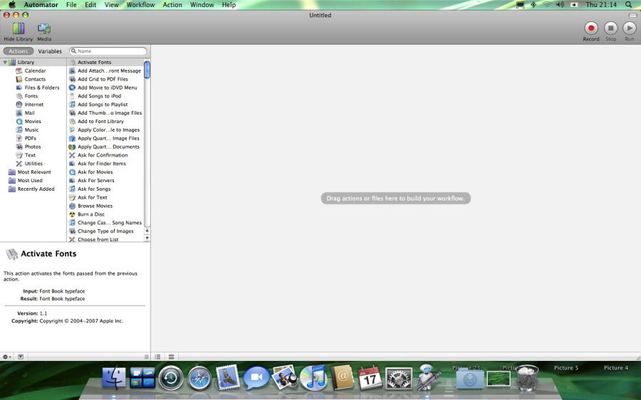Toggle the description pane button beside the gear

click(20, 357)
